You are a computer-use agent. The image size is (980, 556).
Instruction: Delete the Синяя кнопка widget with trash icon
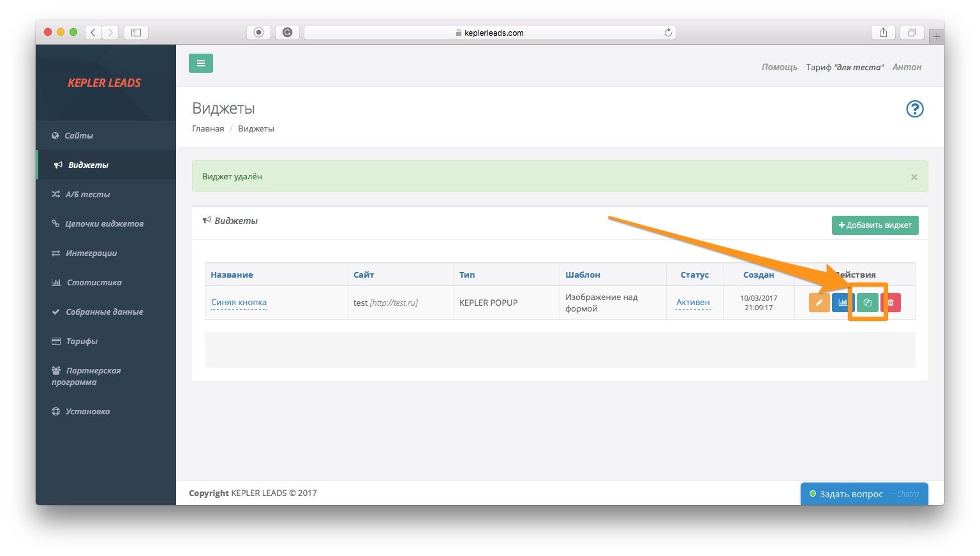click(891, 303)
